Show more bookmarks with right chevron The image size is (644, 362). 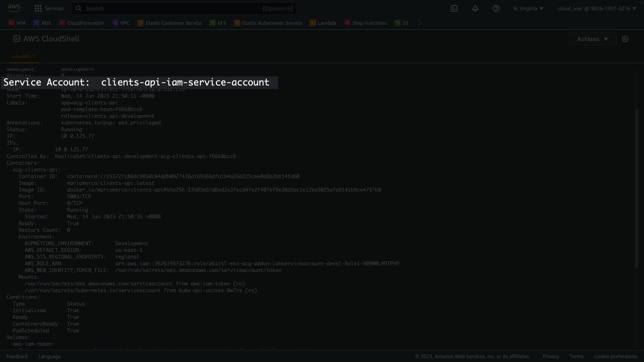[419, 23]
